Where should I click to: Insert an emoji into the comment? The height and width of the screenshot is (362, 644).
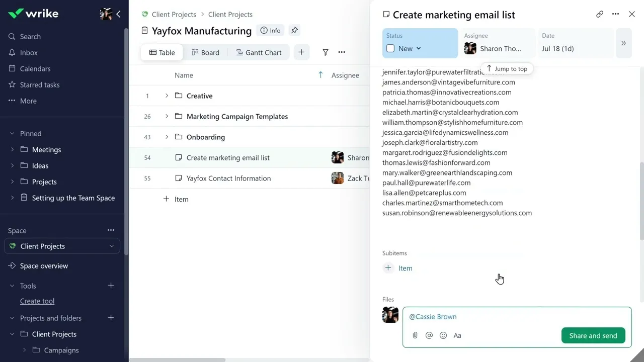tap(443, 335)
